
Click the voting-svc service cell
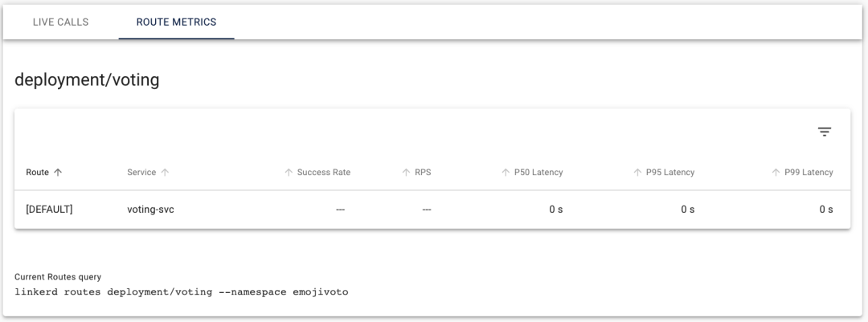[x=150, y=209]
